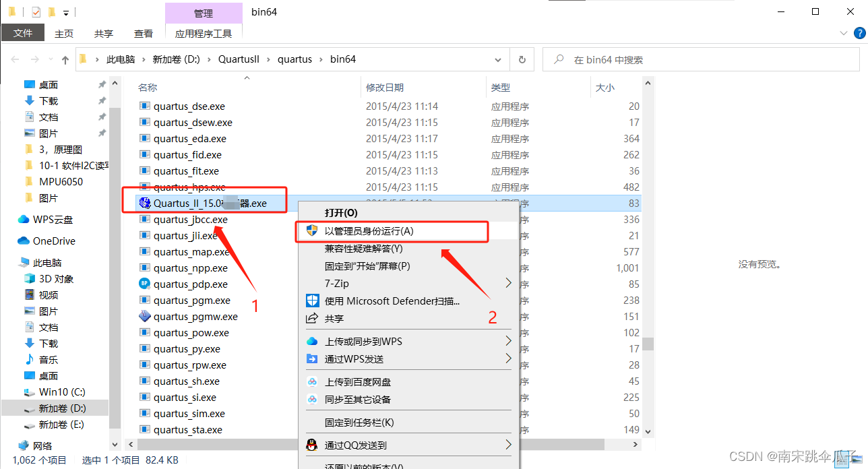Screen dimensions: 868x469
Task: Click the quartus_eda.exe file icon
Action: [x=144, y=138]
